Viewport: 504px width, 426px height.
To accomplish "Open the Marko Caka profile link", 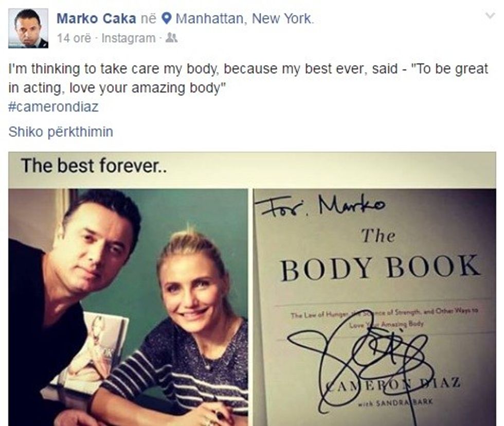I will 96,19.
